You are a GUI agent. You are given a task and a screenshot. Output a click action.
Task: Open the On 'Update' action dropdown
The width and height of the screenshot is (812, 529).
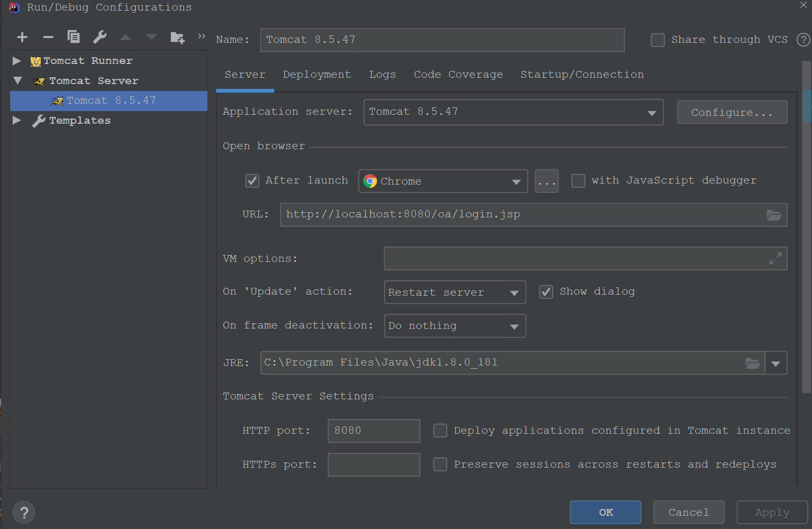point(514,293)
